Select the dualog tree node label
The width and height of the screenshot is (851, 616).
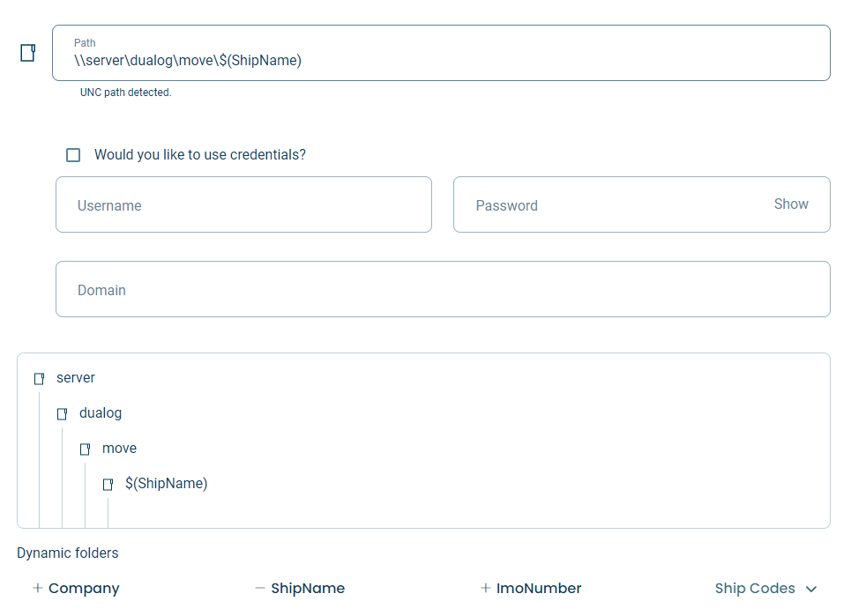[101, 413]
